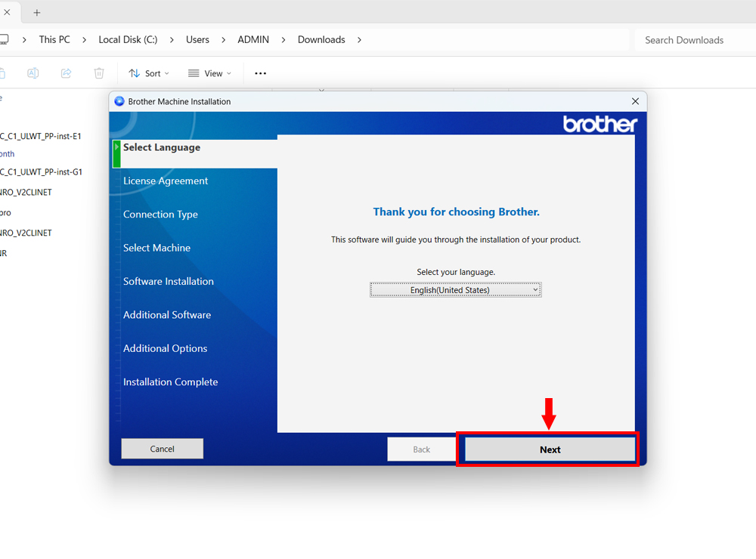Click the Share icon in toolbar
756x559 pixels.
click(66, 73)
